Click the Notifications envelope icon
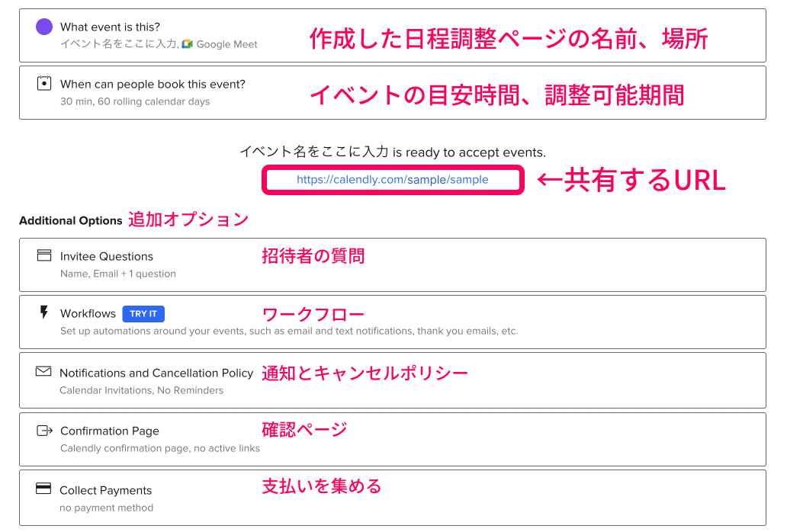The width and height of the screenshot is (787, 532). 43,371
